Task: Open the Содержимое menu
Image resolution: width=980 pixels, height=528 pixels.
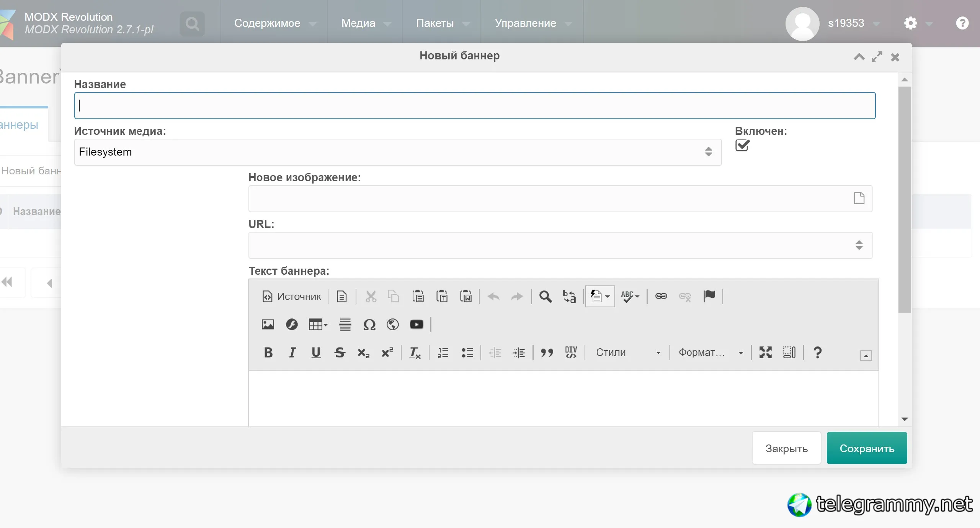Action: [x=275, y=23]
